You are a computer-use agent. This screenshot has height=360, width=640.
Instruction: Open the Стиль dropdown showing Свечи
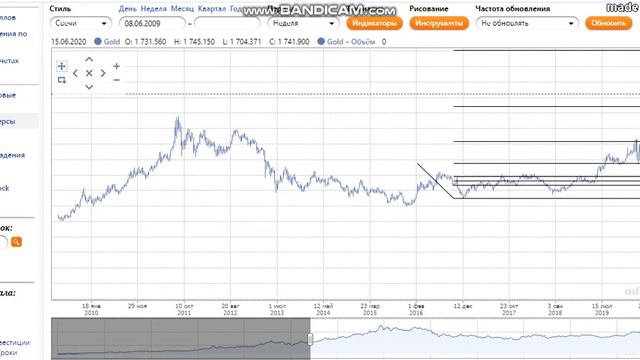point(81,23)
